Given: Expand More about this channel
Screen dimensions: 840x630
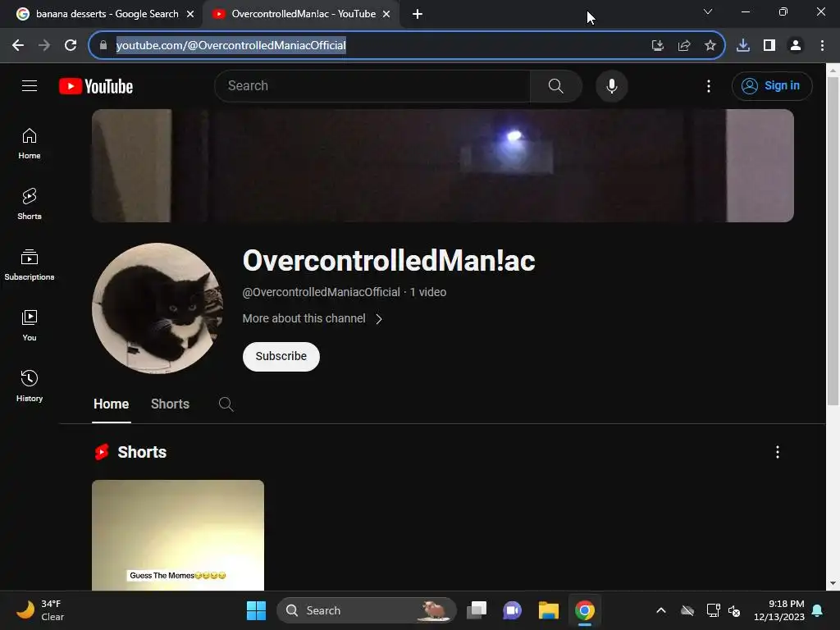Looking at the screenshot, I should (313, 319).
